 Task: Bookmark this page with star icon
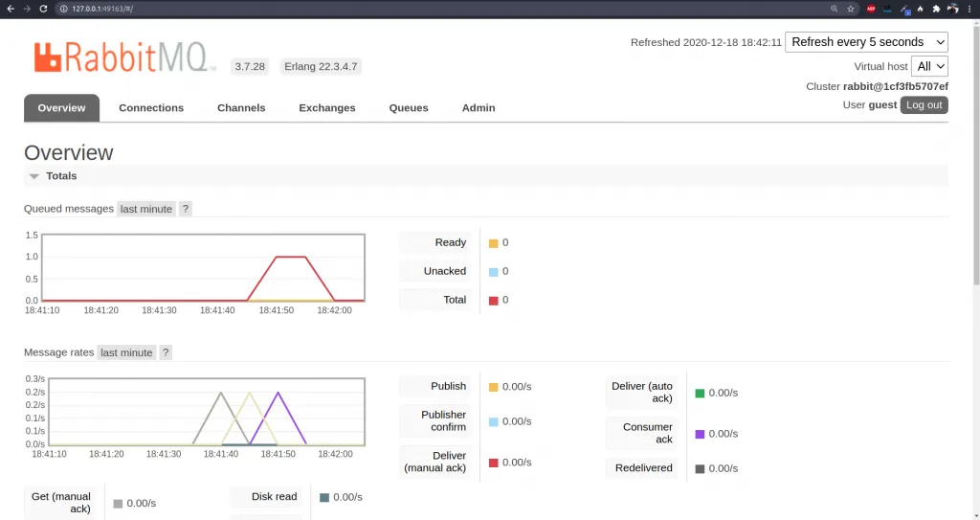pyautogui.click(x=850, y=9)
